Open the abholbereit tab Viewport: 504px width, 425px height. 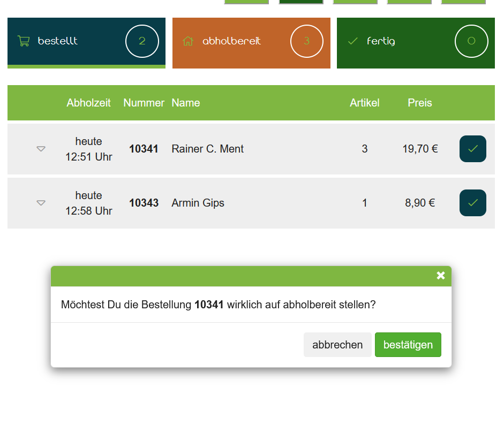coord(231,41)
